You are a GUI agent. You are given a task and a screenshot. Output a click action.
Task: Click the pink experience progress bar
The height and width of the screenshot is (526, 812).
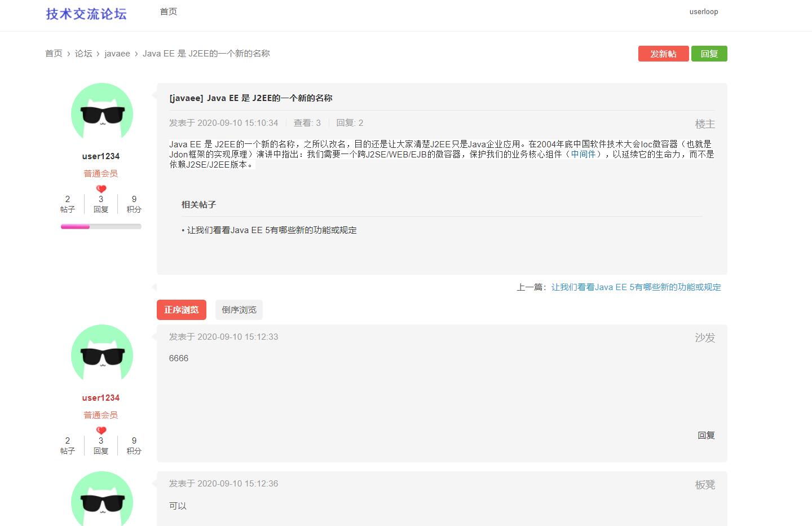[x=74, y=226]
